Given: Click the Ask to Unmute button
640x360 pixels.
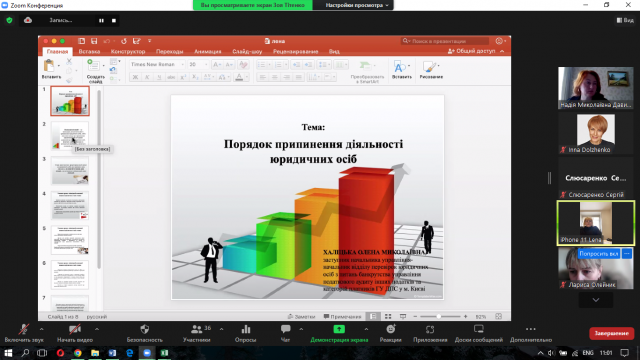Looking at the screenshot, I should pyautogui.click(x=598, y=253).
